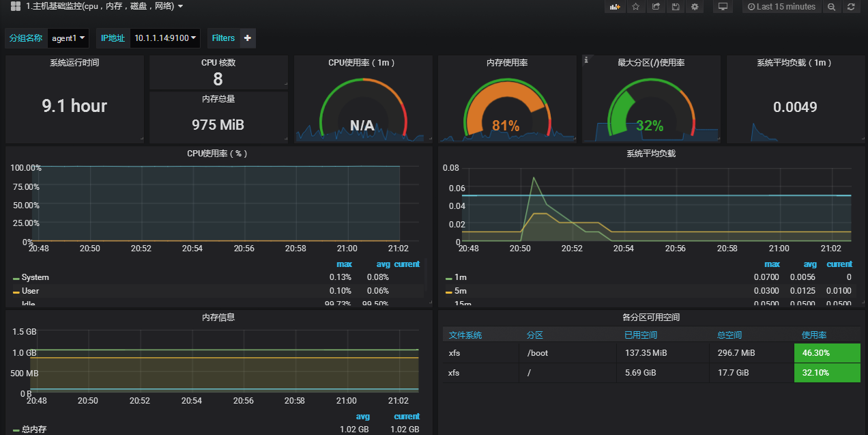Screen dimensions: 868x435
Task: Click the 46.30% usage cell
Action: coord(827,353)
